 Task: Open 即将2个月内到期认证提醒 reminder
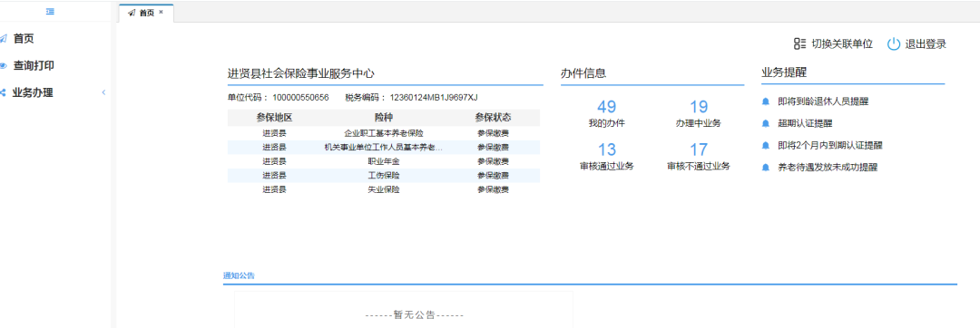pyautogui.click(x=830, y=145)
